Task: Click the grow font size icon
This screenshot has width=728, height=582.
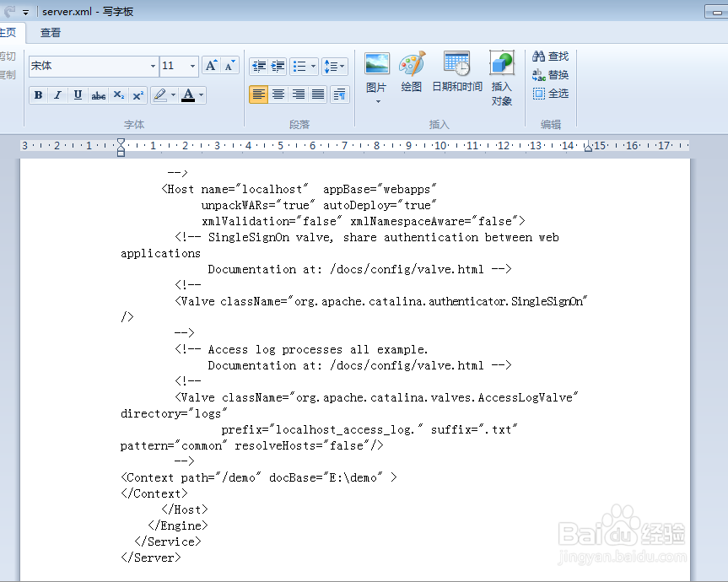Action: (211, 66)
